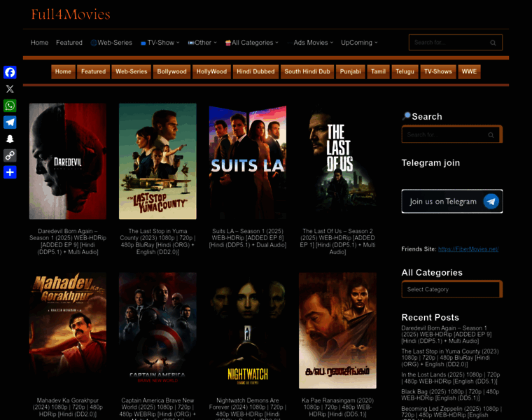
Task: Open the Bollywood category button
Action: tap(171, 71)
